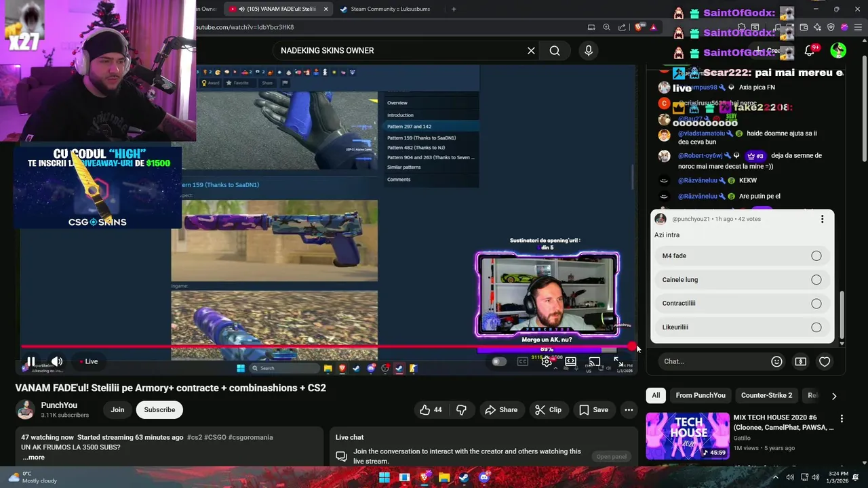Image resolution: width=868 pixels, height=488 pixels.
Task: Open the Windows Start menu
Action: (x=384, y=477)
